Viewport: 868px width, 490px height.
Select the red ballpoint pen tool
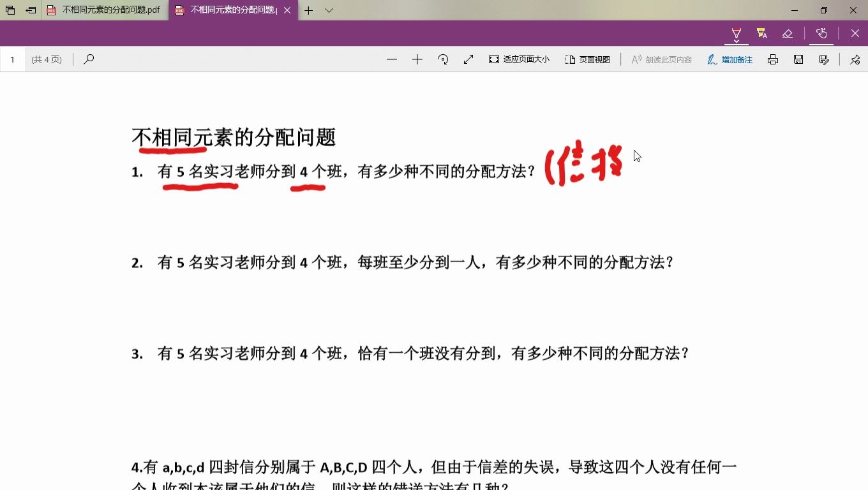737,33
